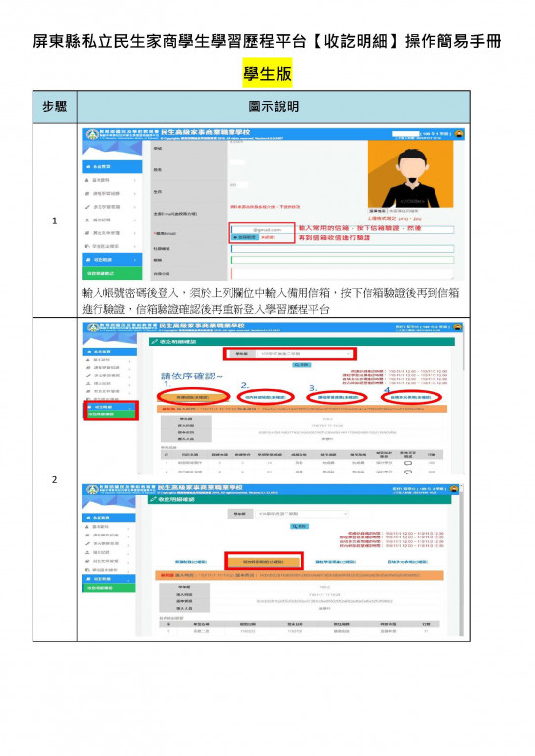Image resolution: width=535 pixels, height=756 pixels.
Task: Click the green 收訖明細確認 item in step 1 sidebar
Action: coord(112,273)
